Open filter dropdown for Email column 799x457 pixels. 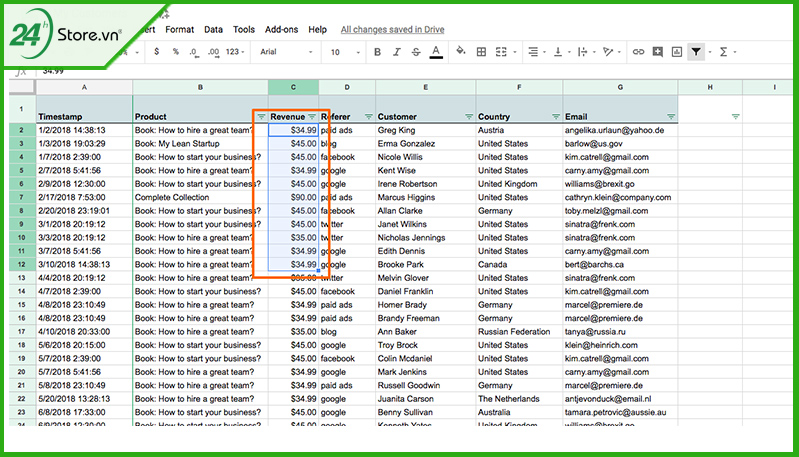tap(671, 117)
